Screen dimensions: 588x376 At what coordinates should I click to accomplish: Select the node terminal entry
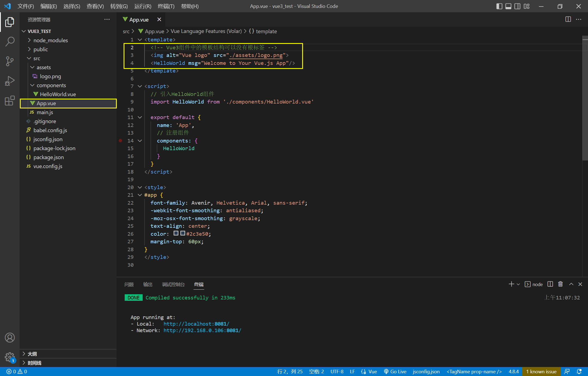tap(534, 284)
